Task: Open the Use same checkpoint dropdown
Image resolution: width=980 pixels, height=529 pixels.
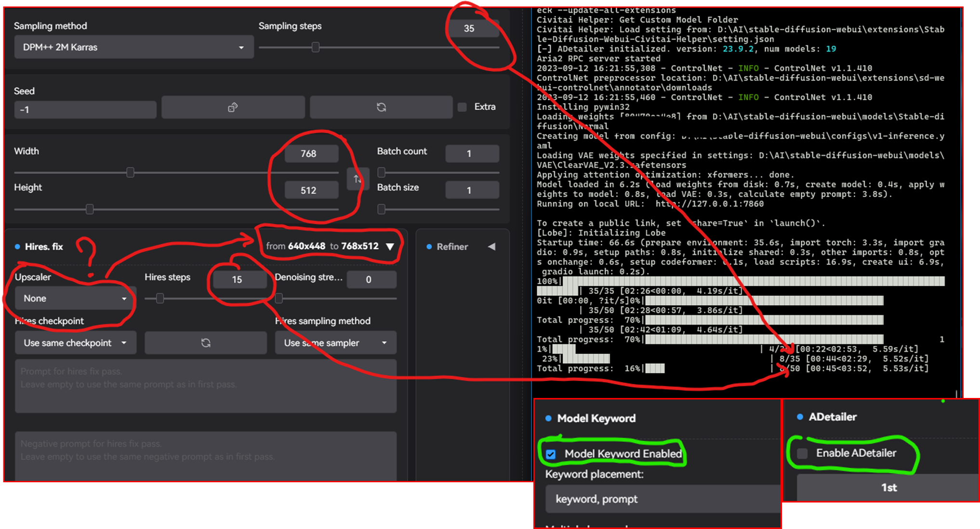Action: pyautogui.click(x=75, y=343)
